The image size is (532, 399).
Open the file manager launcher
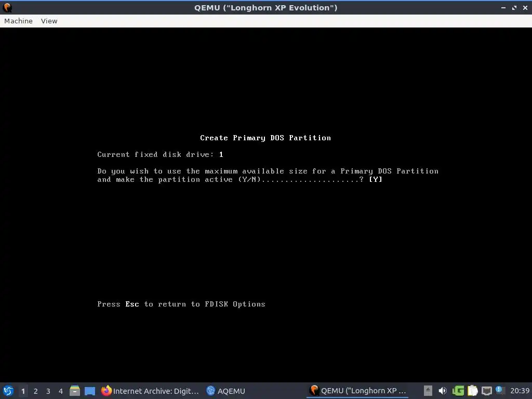75,391
